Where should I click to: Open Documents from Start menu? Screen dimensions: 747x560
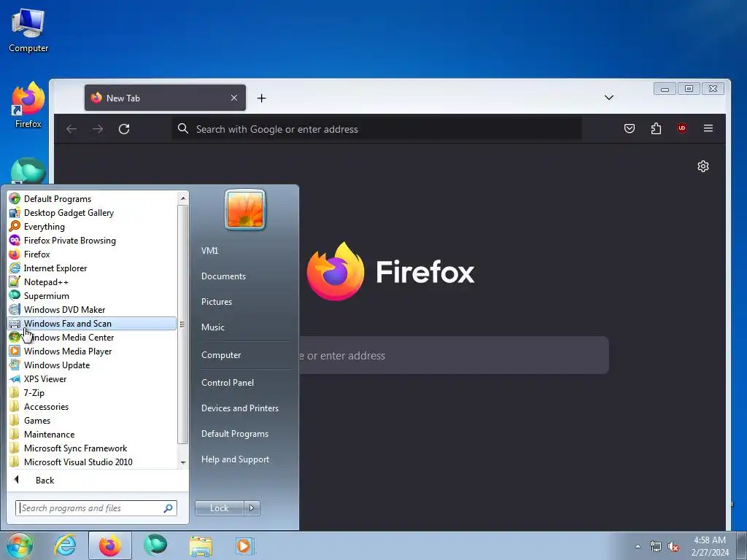[223, 276]
